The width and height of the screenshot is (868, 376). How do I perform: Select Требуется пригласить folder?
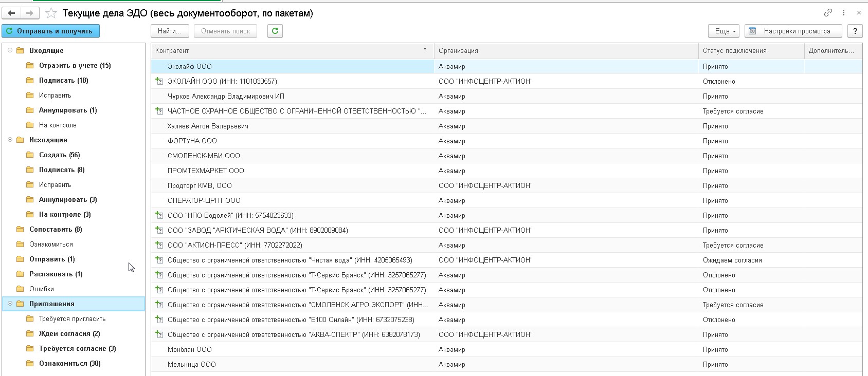[72, 318]
